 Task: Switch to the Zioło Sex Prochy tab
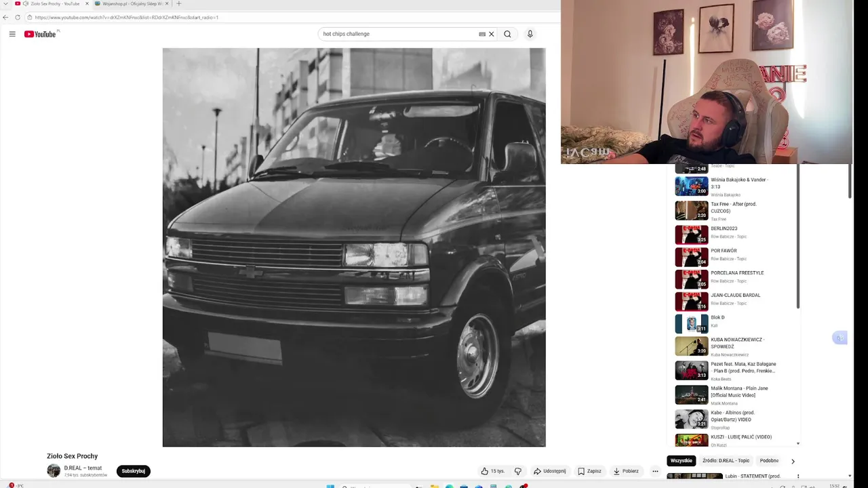[51, 3]
